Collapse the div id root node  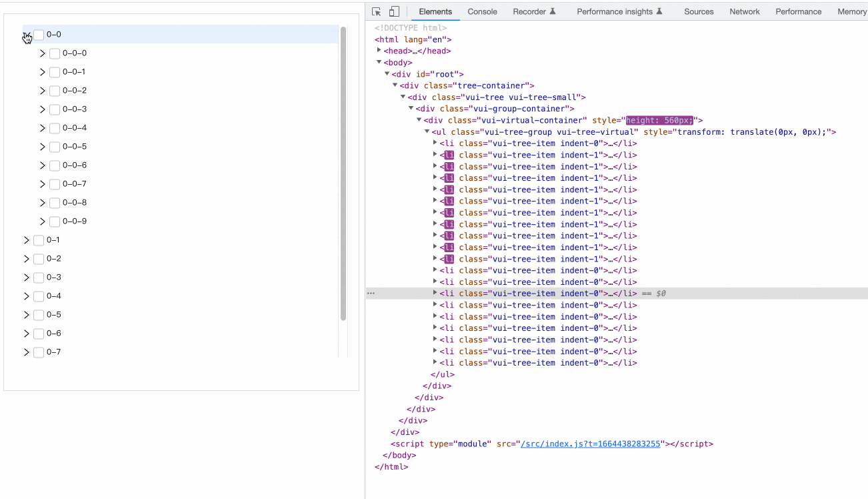387,74
